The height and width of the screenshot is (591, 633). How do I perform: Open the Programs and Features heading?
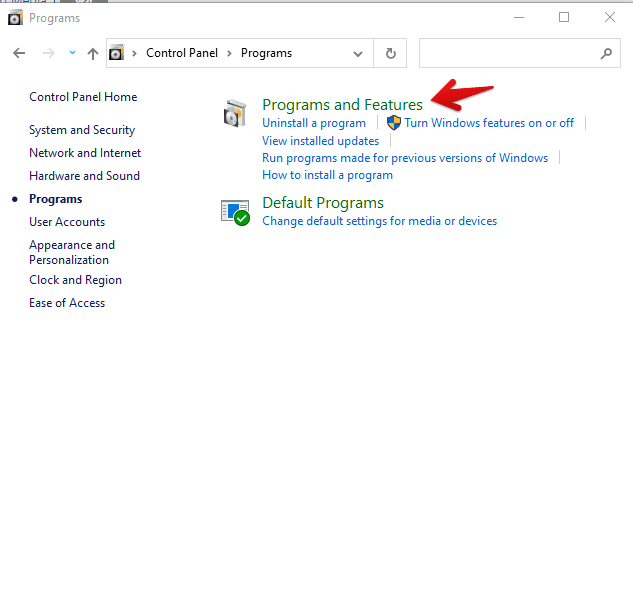(342, 105)
